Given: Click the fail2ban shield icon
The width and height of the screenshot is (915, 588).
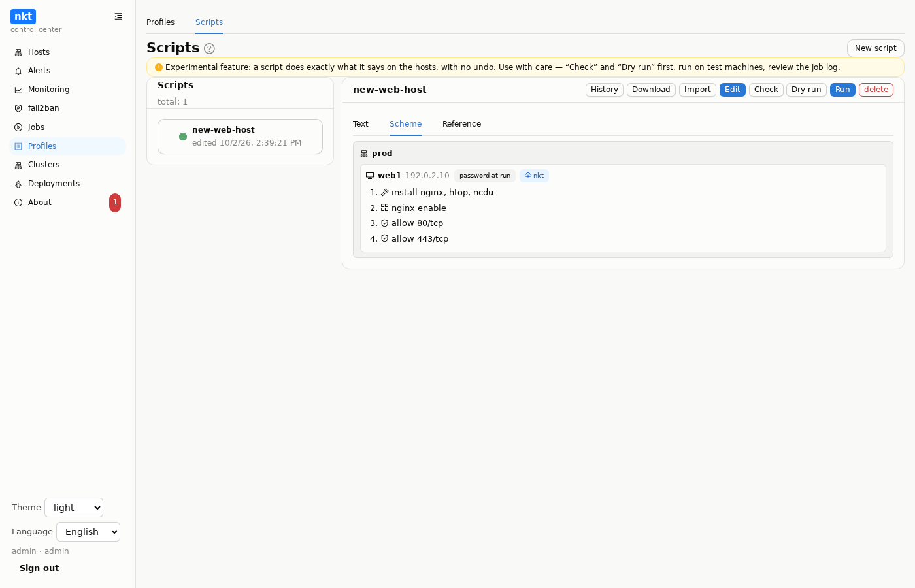Looking at the screenshot, I should (18, 108).
